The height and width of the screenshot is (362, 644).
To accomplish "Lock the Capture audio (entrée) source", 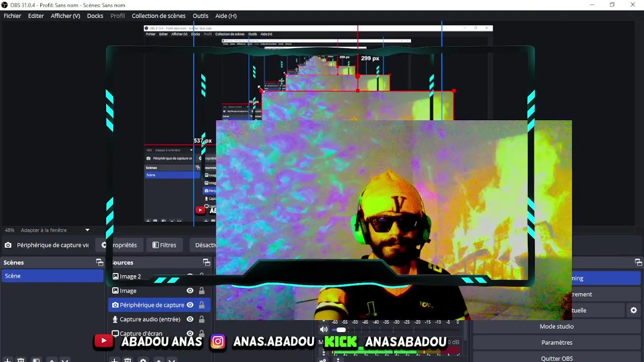I will [x=201, y=319].
